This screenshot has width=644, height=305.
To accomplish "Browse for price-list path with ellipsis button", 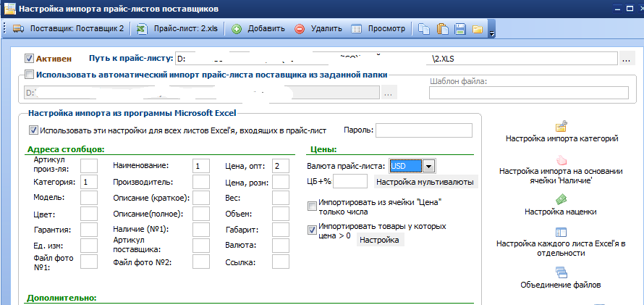I will 626,59.
